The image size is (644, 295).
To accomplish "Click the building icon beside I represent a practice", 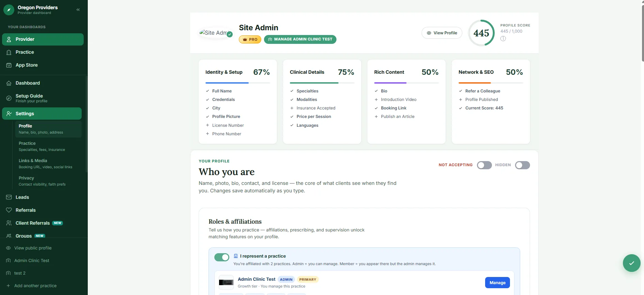I will pos(236,256).
